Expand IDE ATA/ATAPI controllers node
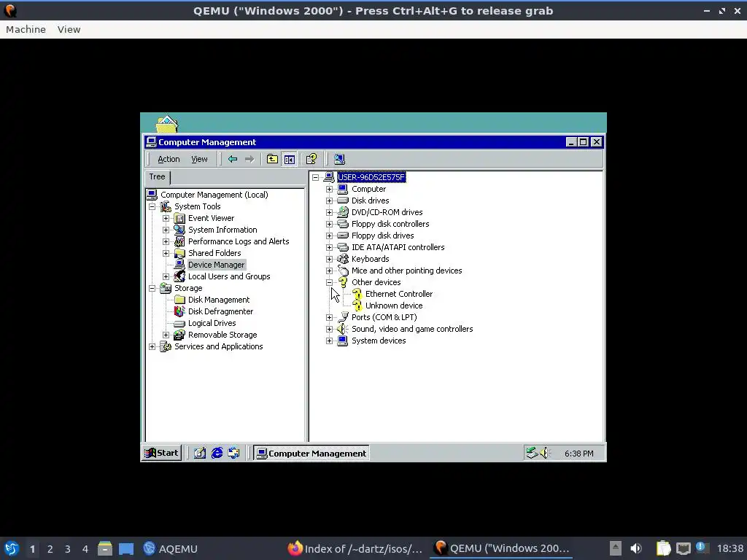 click(x=329, y=248)
